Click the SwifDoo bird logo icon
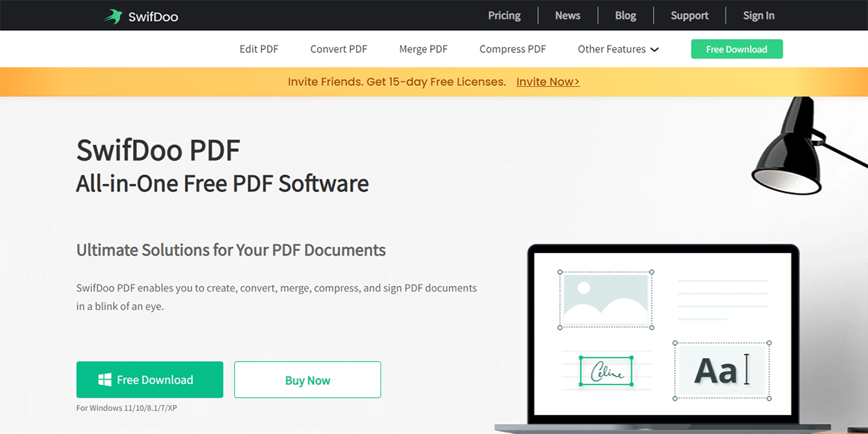Screen dimensions: 868x434 tap(112, 16)
